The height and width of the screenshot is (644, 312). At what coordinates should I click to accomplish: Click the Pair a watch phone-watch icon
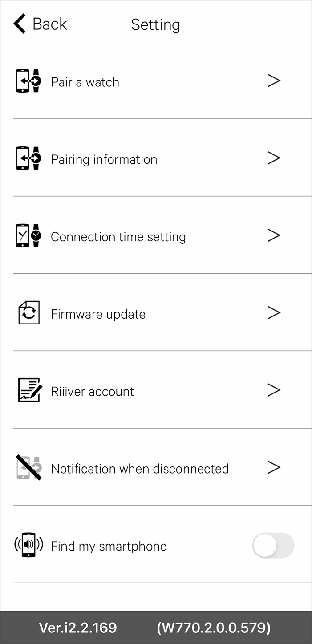[28, 81]
